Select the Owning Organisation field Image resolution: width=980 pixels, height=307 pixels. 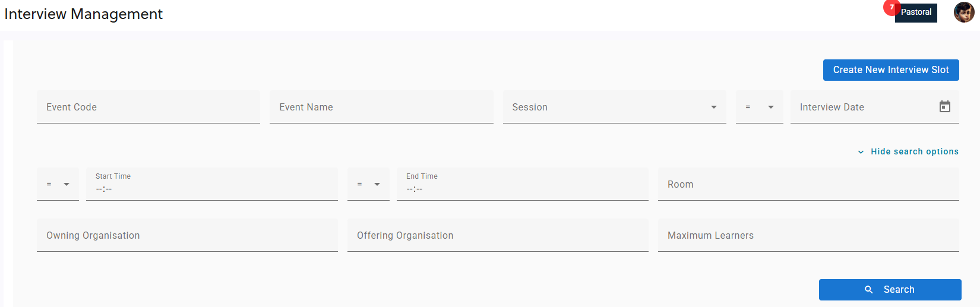pos(187,235)
